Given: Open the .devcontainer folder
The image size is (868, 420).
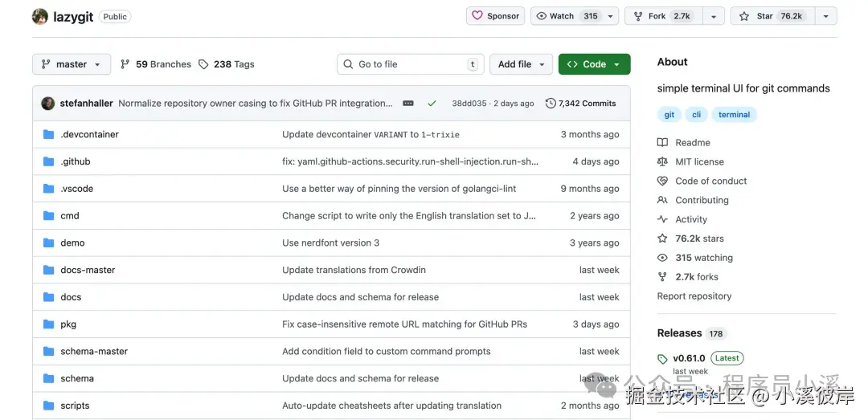Looking at the screenshot, I should coord(90,134).
